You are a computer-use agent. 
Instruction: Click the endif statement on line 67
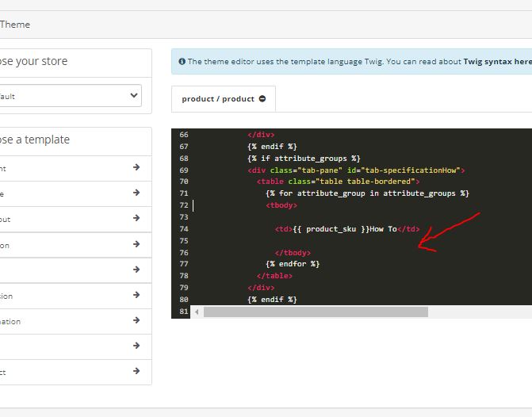pyautogui.click(x=273, y=146)
